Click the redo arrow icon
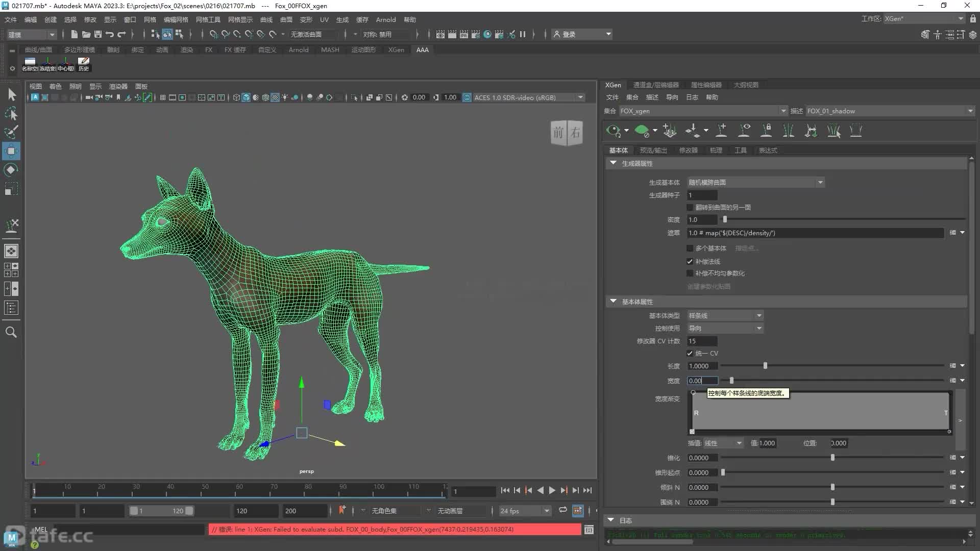 click(121, 34)
